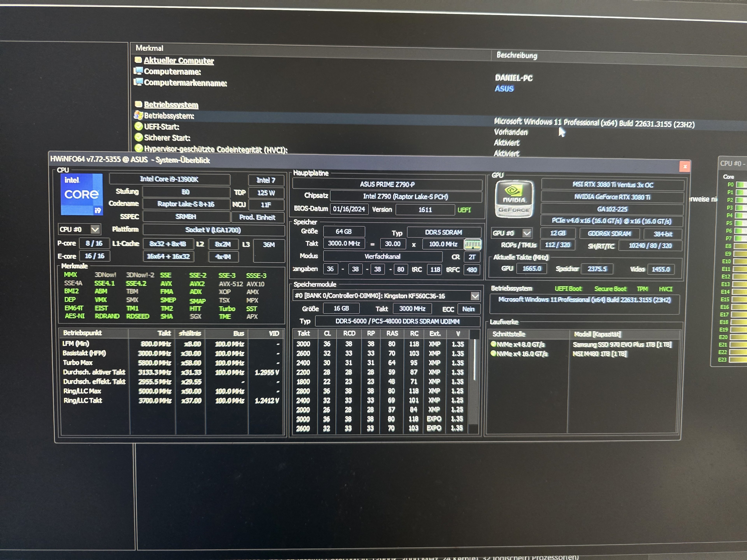This screenshot has width=747, height=560.
Task: Close the System-Überblick window
Action: point(685,166)
